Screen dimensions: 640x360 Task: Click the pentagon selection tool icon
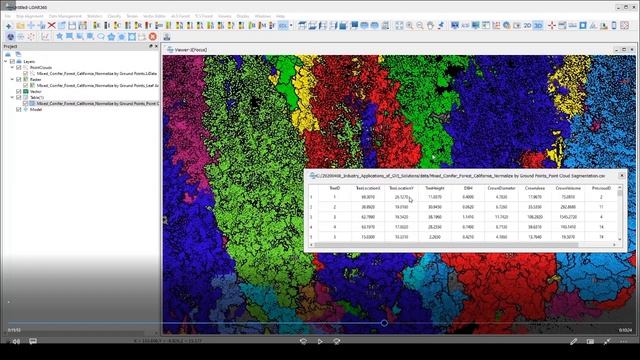[x=111, y=37]
